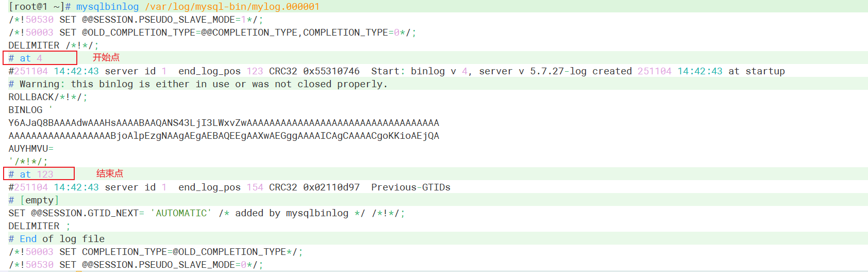868x272 pixels.
Task: Click the '# at 123' position line
Action: [x=31, y=174]
